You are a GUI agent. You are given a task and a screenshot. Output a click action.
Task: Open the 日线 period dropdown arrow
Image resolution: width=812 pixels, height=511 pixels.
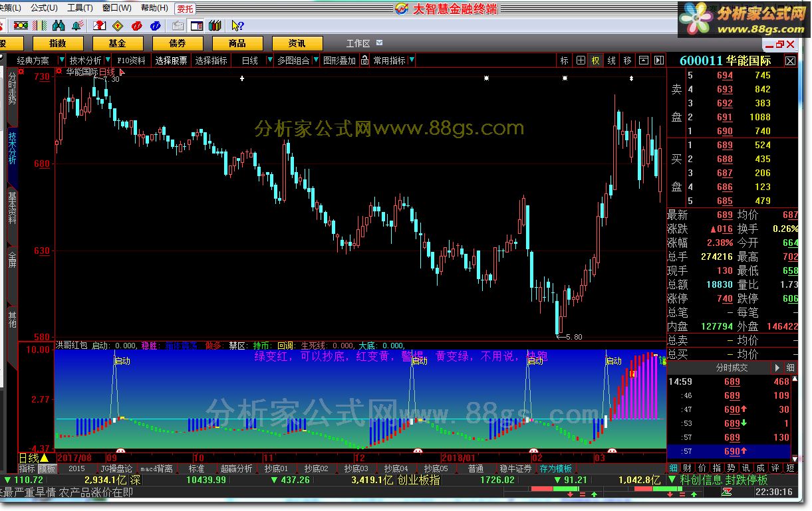269,60
